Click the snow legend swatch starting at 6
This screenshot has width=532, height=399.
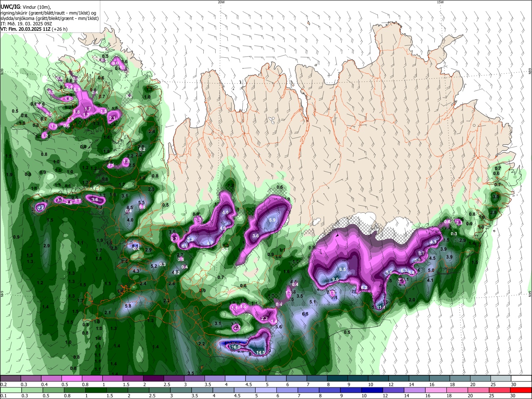[296, 379]
